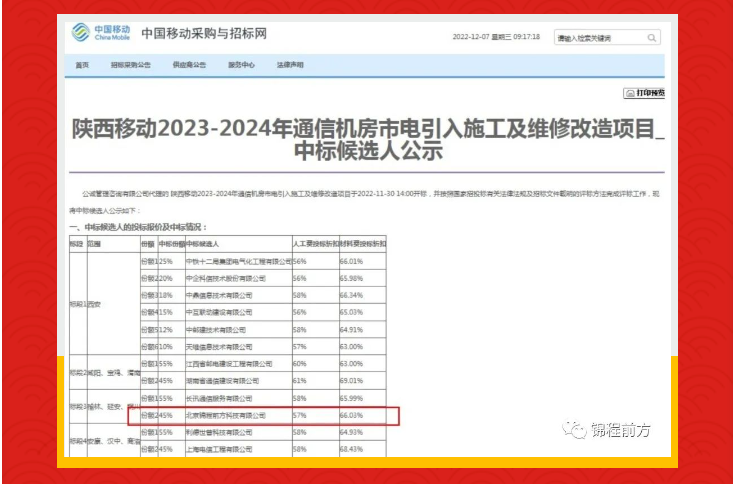Click the search keyword input field
The image size is (733, 484).
pyautogui.click(x=598, y=37)
